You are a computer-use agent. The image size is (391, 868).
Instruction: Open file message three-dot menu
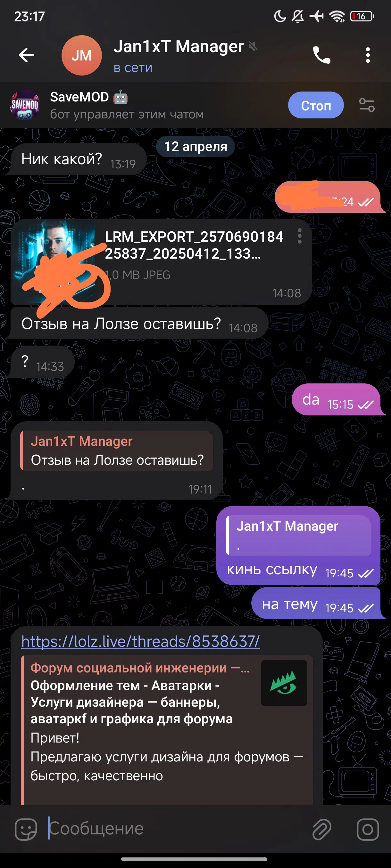(299, 236)
